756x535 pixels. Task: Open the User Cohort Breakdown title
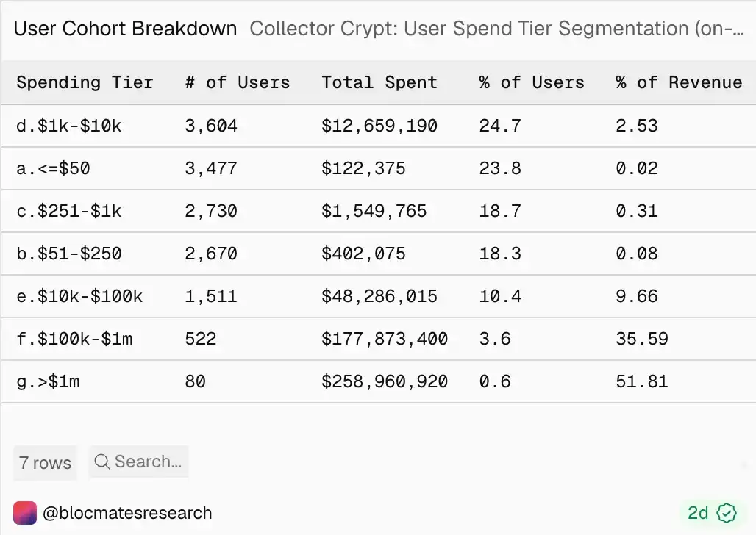(125, 29)
